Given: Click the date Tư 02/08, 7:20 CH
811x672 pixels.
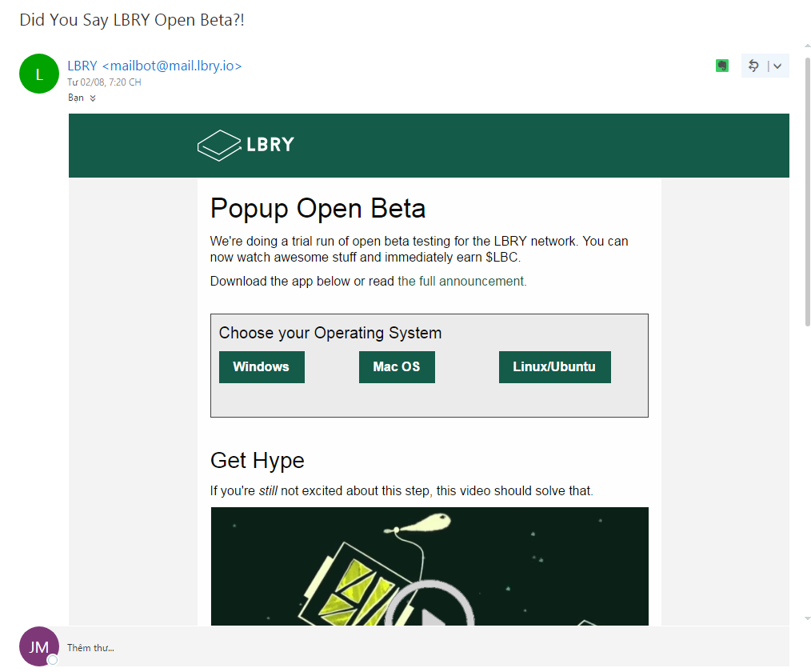Looking at the screenshot, I should click(x=104, y=82).
